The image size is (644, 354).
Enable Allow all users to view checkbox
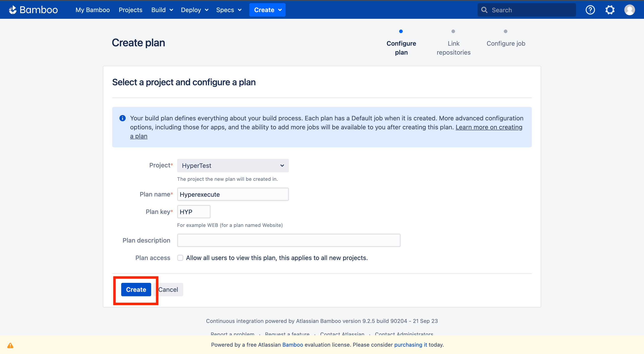[x=180, y=258]
